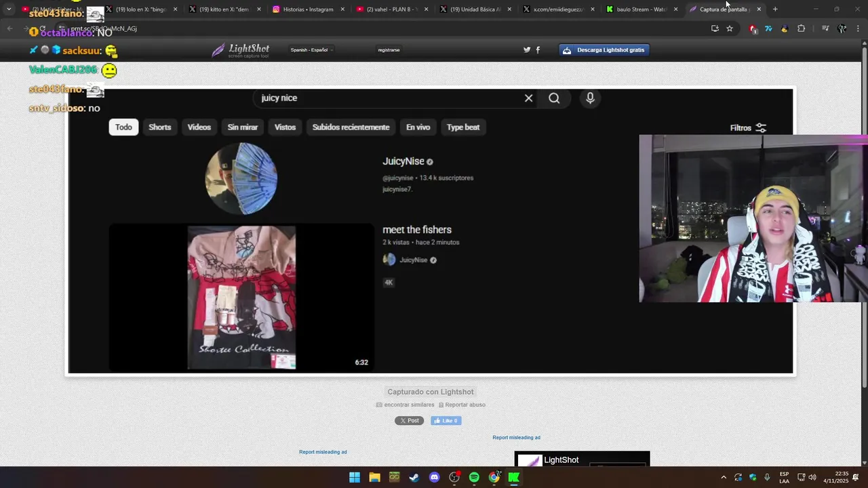Select the Videos filter chip

click(199, 127)
